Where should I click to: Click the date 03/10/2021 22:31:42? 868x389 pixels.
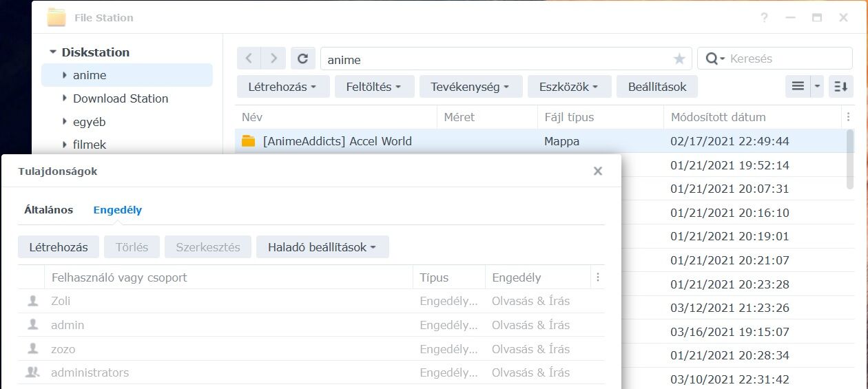point(730,379)
